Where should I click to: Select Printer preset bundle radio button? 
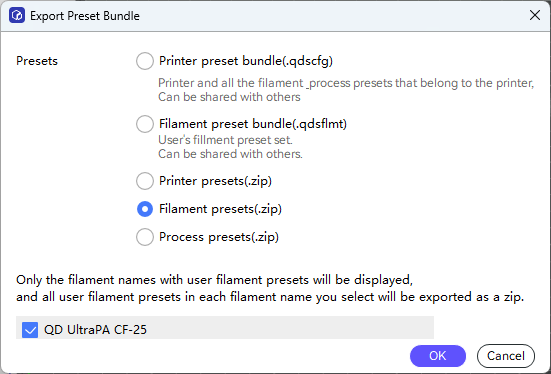point(145,61)
